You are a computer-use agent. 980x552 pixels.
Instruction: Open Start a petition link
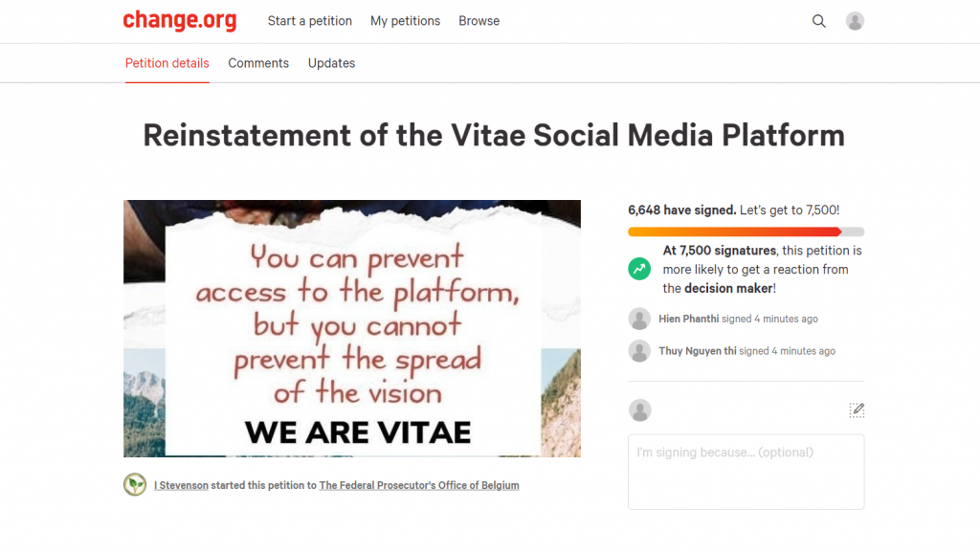tap(310, 21)
